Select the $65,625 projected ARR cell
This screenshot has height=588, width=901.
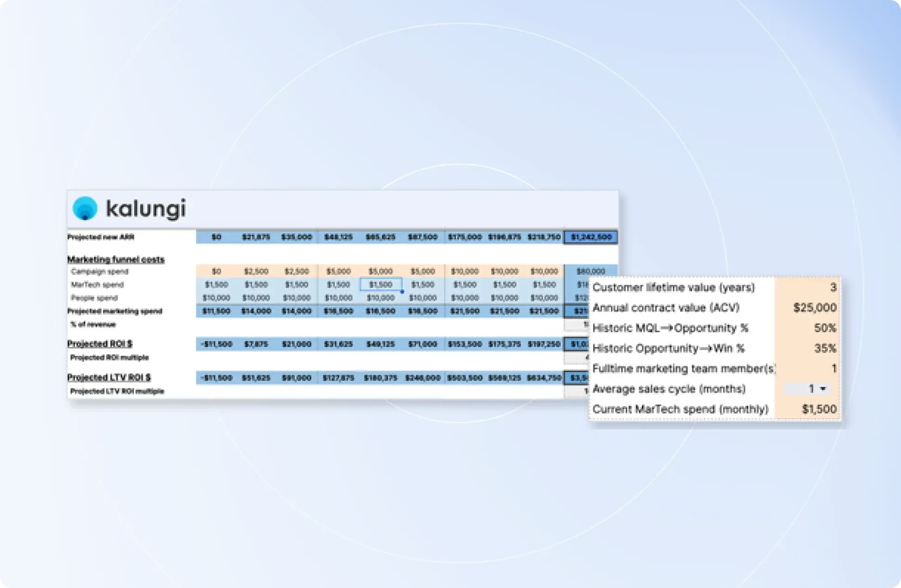[381, 237]
